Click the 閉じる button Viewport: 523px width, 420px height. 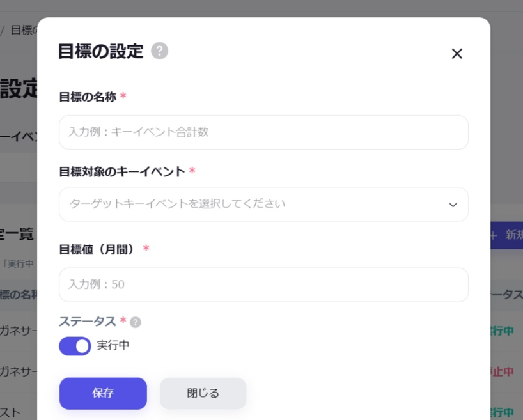point(203,393)
